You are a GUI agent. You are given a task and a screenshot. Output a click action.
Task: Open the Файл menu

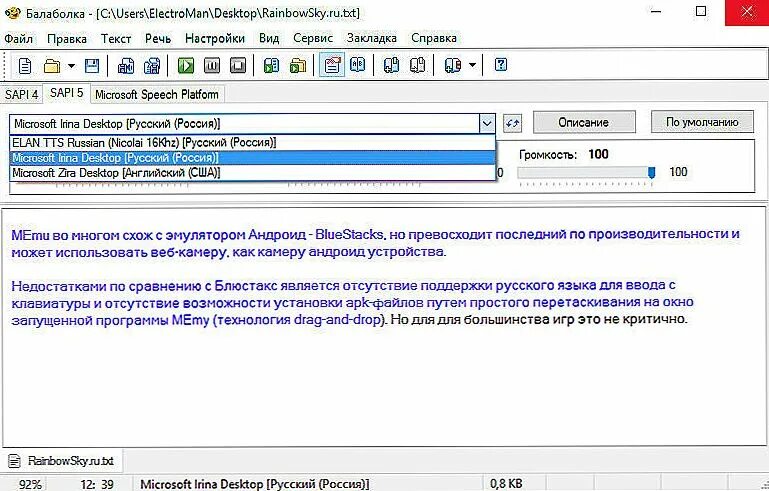click(x=19, y=38)
